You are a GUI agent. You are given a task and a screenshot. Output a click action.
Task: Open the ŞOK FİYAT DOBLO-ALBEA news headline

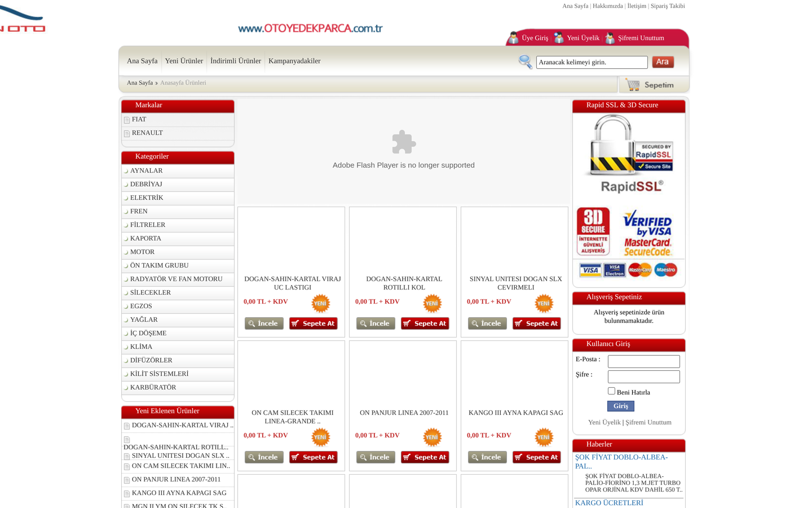point(621,462)
